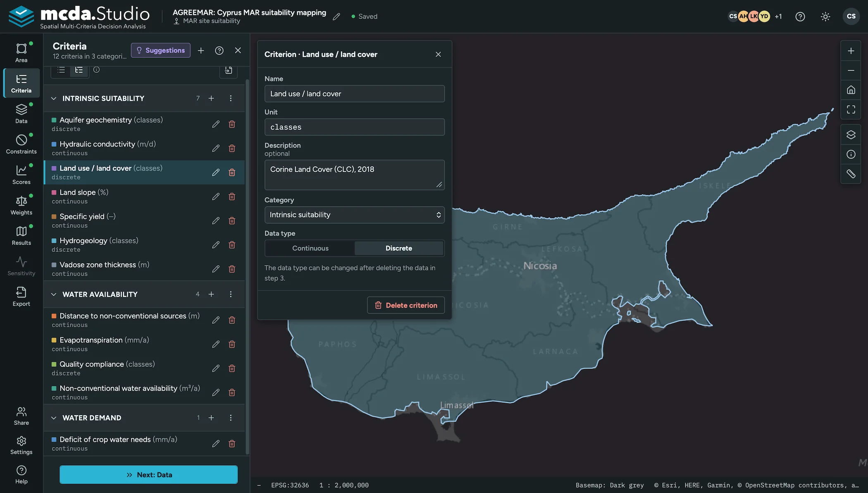Click the Aquifer geochemistry color swatch

(54, 120)
